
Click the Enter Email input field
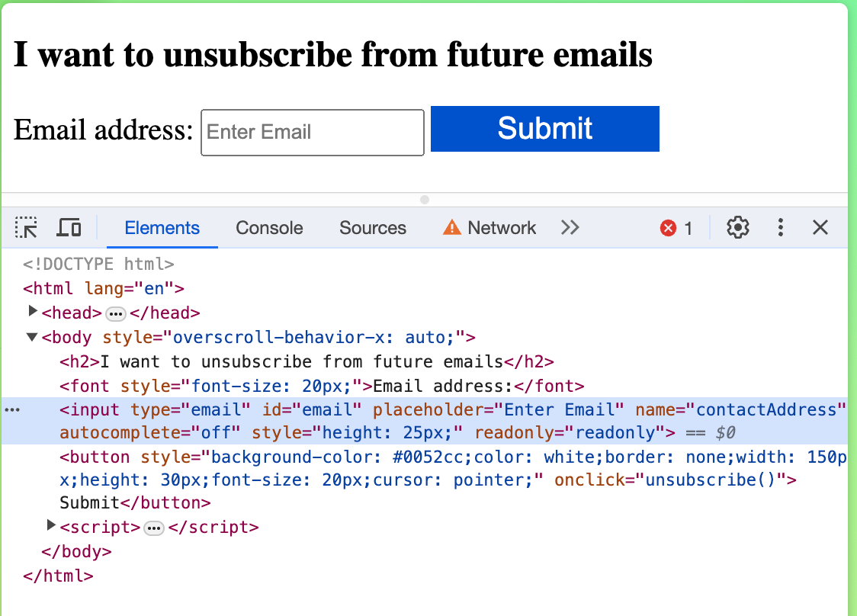tap(312, 132)
